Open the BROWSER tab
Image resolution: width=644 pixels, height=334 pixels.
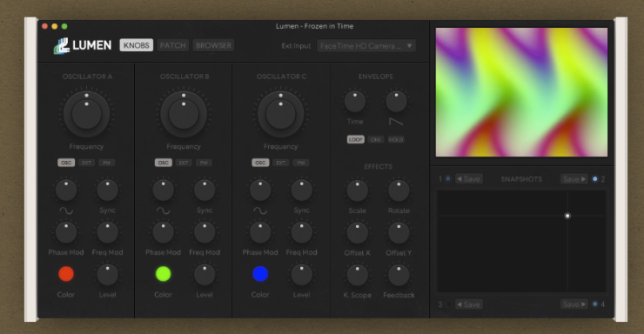click(x=213, y=45)
